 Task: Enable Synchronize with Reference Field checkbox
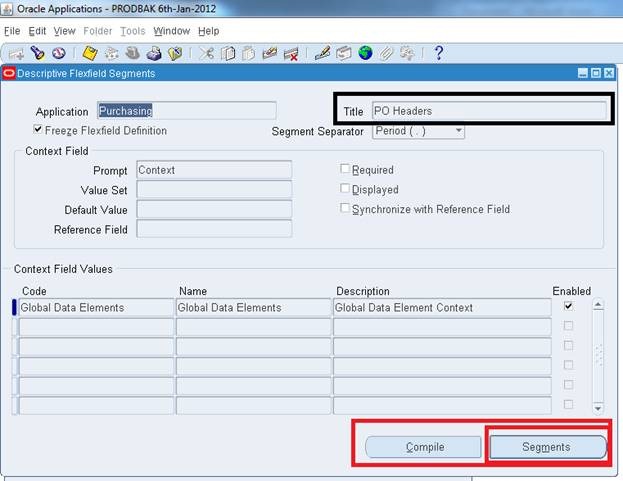pyautogui.click(x=345, y=208)
